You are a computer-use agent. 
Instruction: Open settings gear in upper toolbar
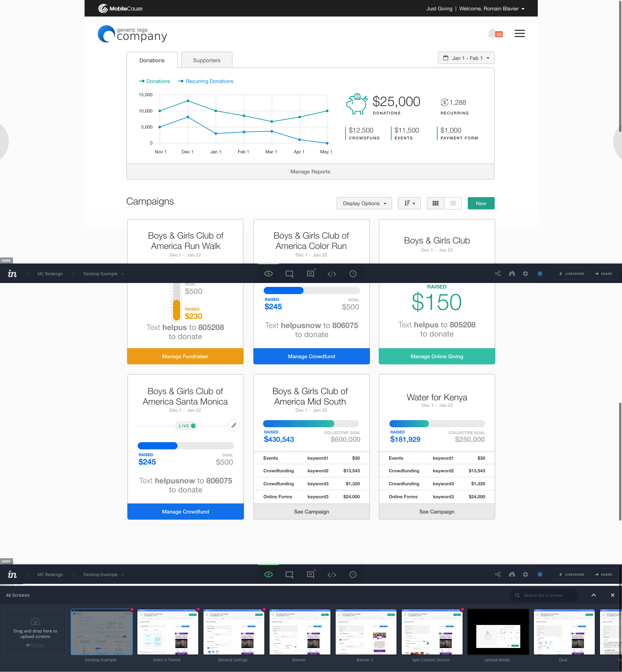[525, 274]
